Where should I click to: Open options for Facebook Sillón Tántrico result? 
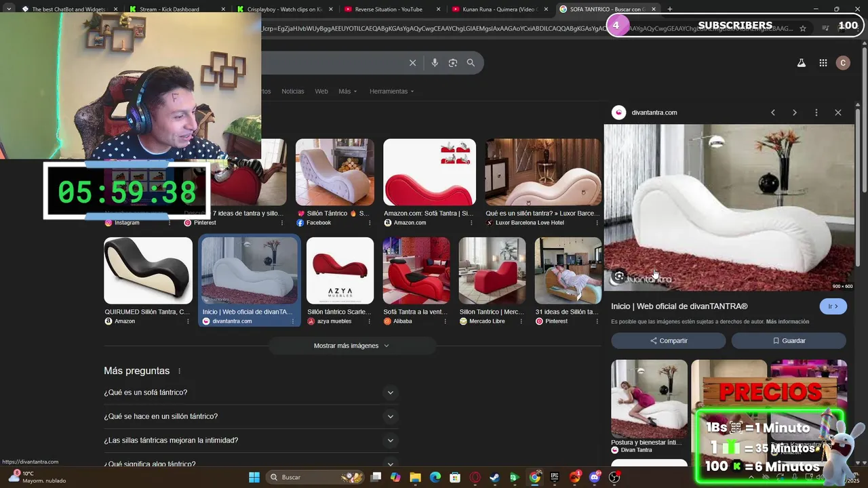(370, 223)
